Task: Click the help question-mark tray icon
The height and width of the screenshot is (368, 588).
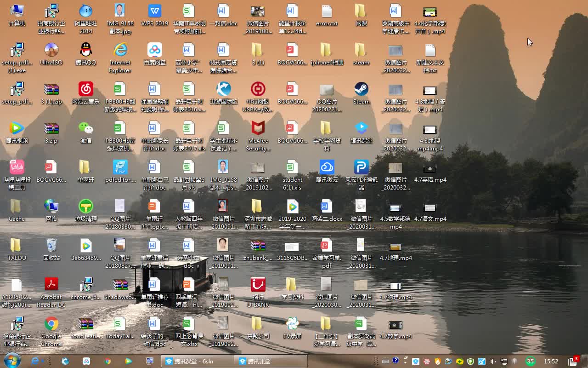Action: [x=396, y=361]
